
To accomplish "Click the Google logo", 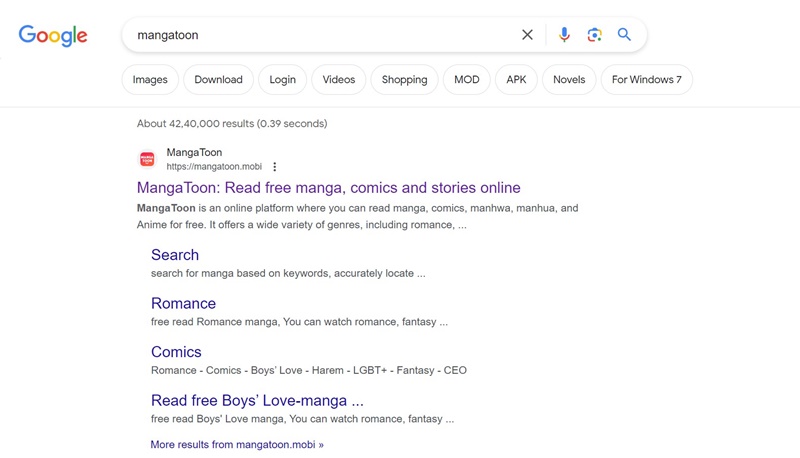I will (x=53, y=35).
